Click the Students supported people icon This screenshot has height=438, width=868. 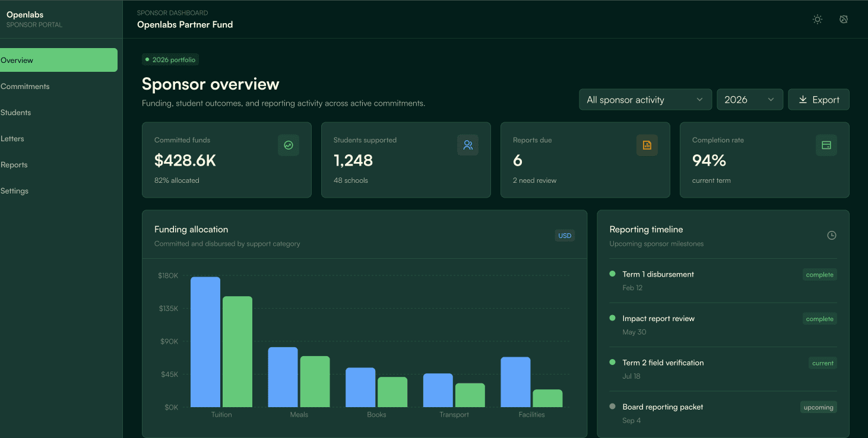[468, 145]
